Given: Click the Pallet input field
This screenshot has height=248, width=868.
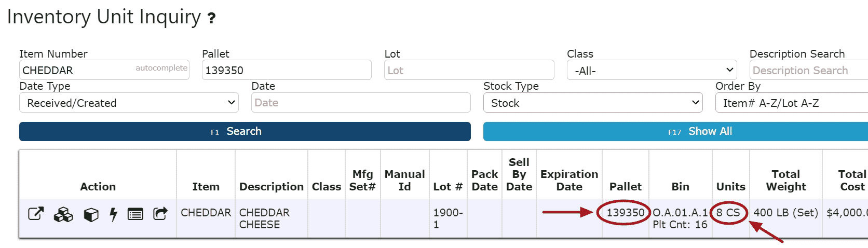Looking at the screenshot, I should point(287,70).
